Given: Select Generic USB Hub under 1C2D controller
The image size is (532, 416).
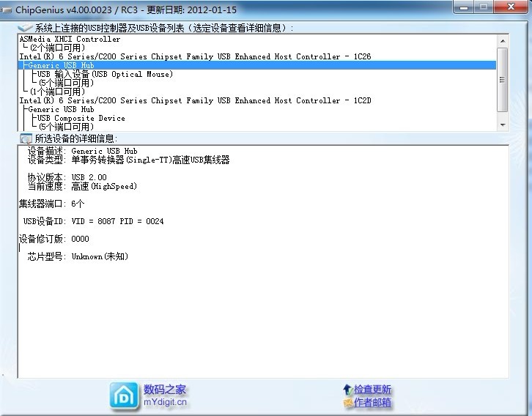Looking at the screenshot, I should [x=61, y=109].
